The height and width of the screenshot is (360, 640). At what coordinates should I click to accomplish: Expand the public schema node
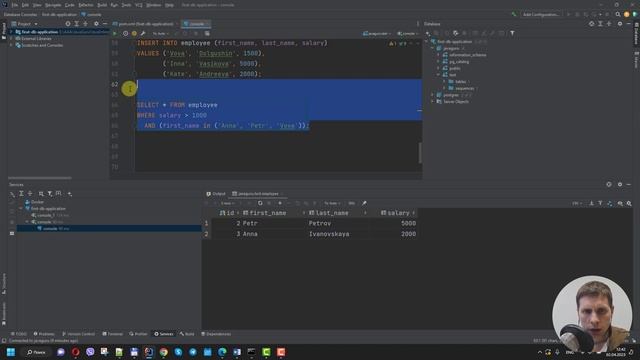tap(438, 68)
